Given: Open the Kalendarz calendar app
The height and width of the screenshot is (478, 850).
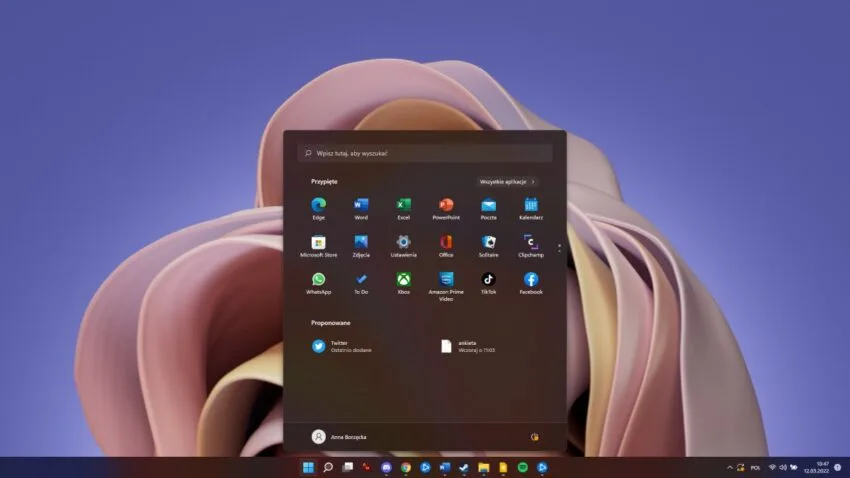Looking at the screenshot, I should pos(531,209).
